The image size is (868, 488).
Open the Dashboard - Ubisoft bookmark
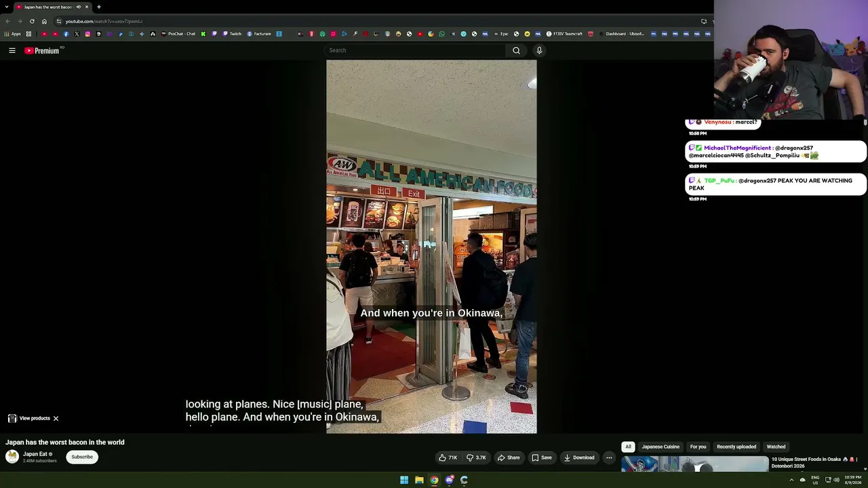[x=621, y=34]
